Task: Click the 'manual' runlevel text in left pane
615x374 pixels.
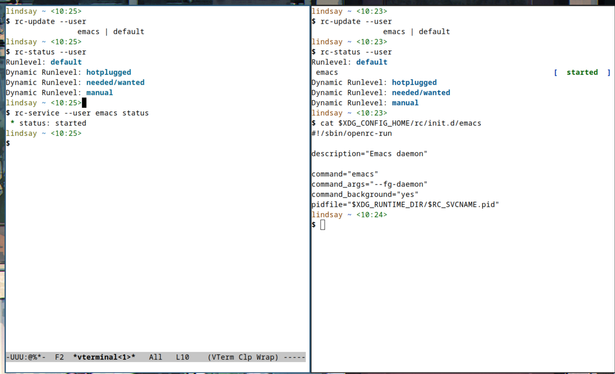Action: coord(99,93)
